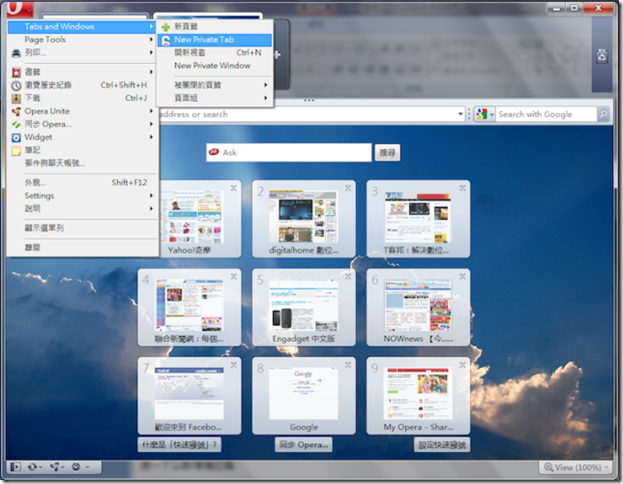Viewport: 623px width, 484px height.
Task: Open View (100%) zoom dropdown
Action: pyautogui.click(x=575, y=467)
